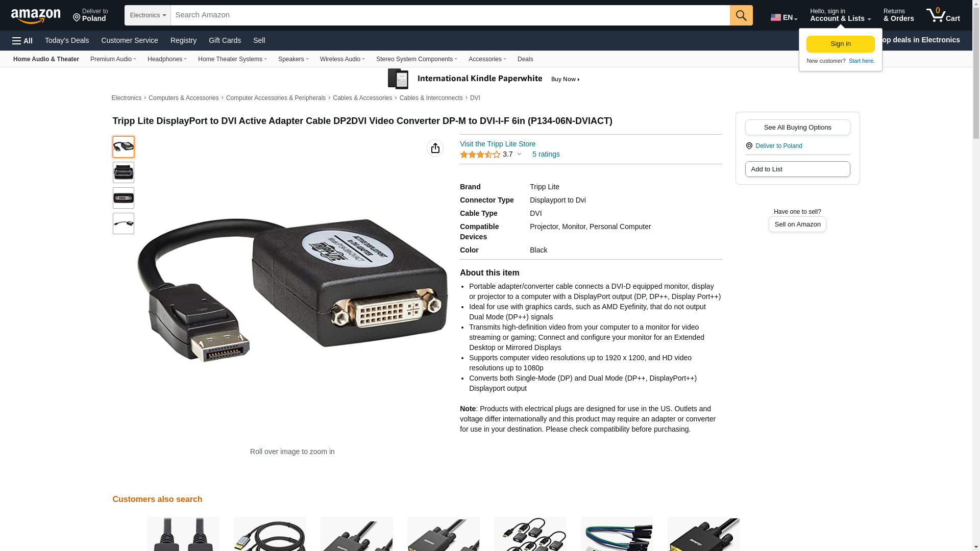Image resolution: width=980 pixels, height=551 pixels.
Task: Open the Add to List dropdown
Action: (797, 169)
